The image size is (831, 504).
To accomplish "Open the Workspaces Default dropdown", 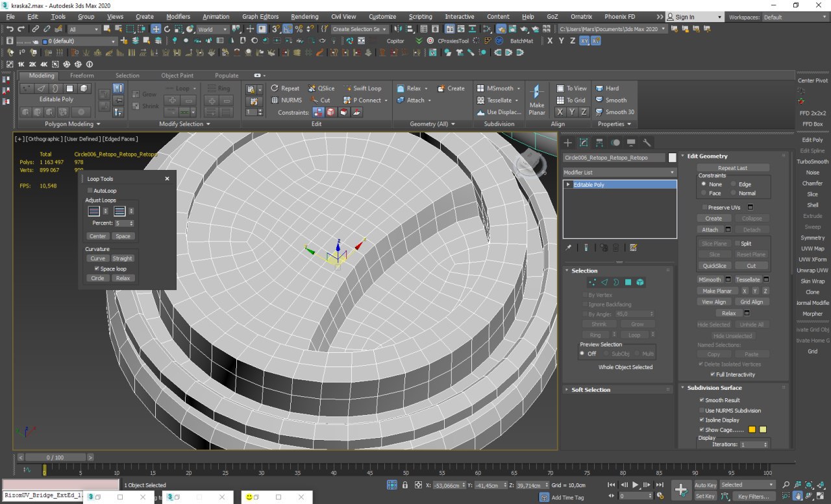I will point(795,18).
